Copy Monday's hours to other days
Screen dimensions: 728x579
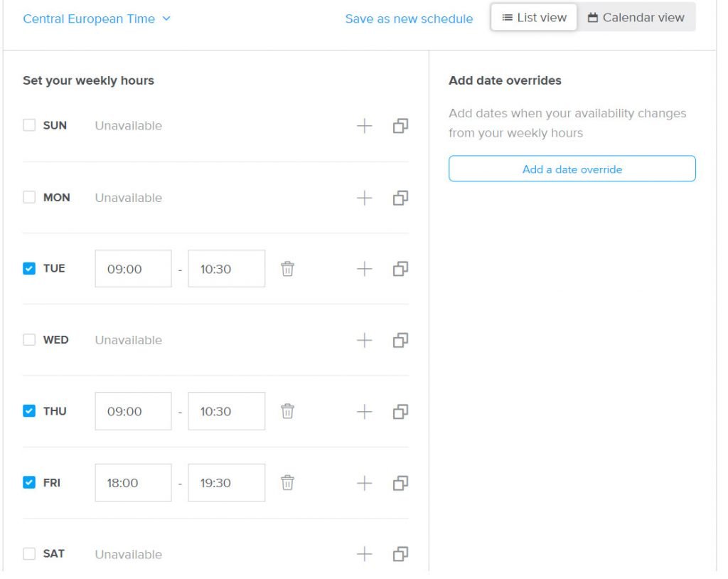400,198
